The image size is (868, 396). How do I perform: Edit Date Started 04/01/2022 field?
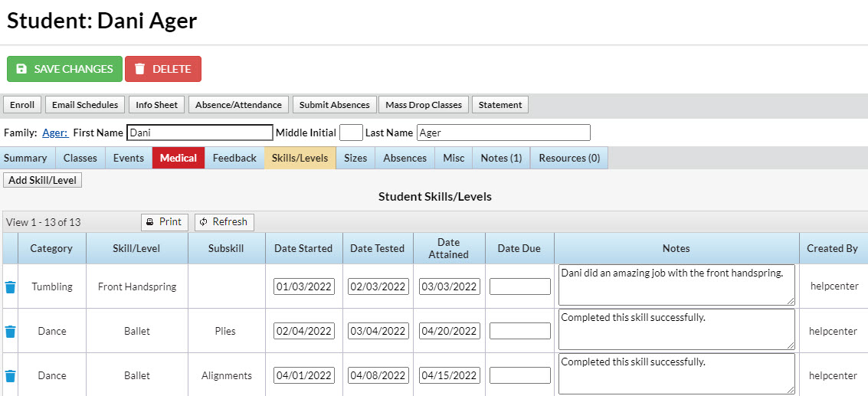coord(304,375)
